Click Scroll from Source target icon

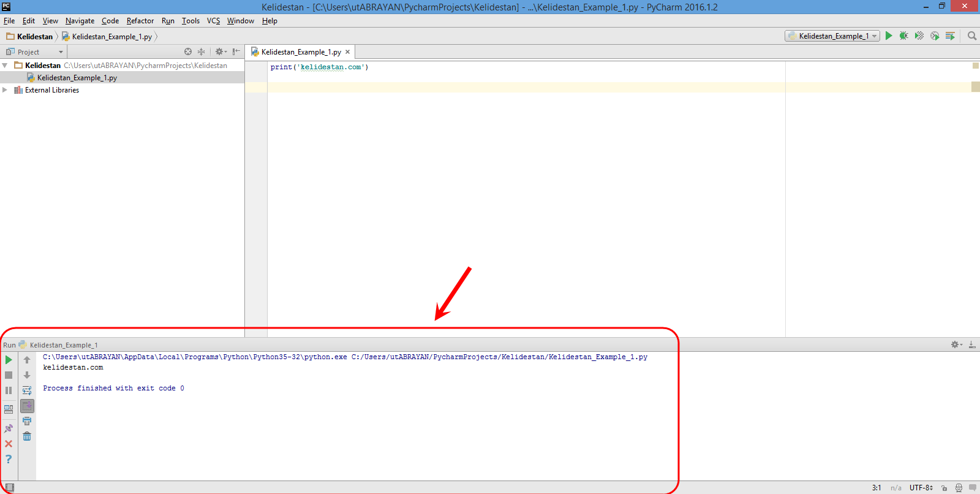188,52
